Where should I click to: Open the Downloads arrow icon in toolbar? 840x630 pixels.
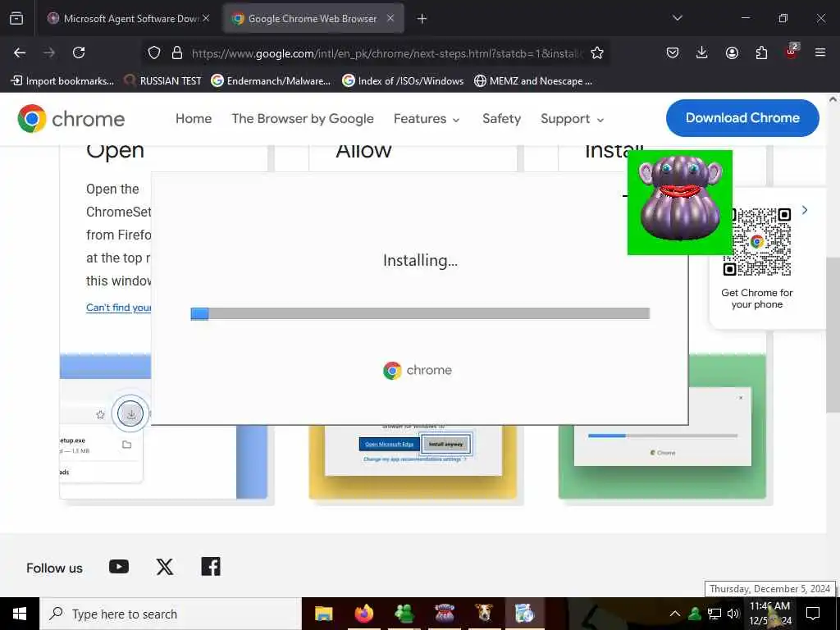(x=702, y=52)
